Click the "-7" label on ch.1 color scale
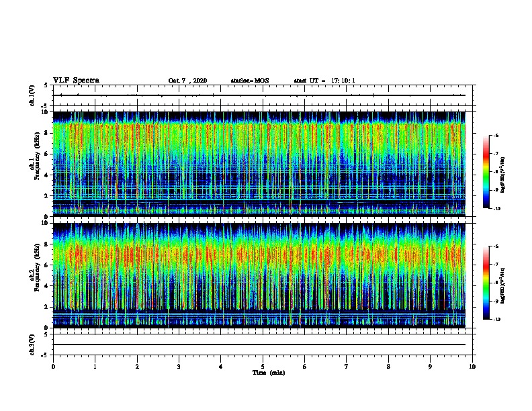This screenshot has height=411, width=532. [x=496, y=154]
